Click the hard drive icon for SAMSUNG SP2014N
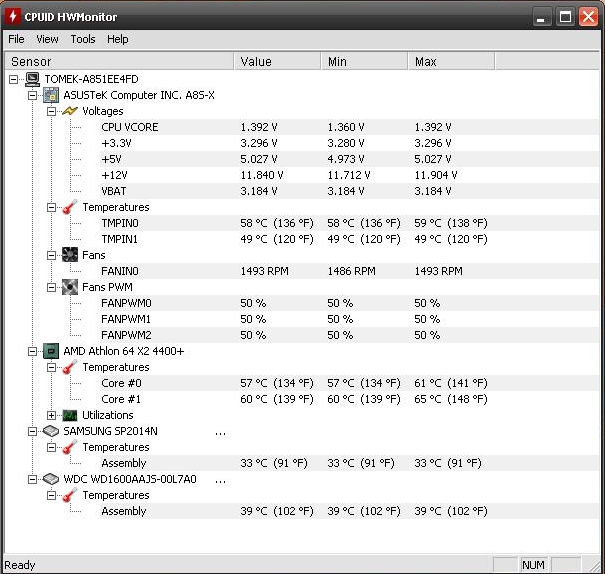The image size is (605, 574). [x=51, y=431]
